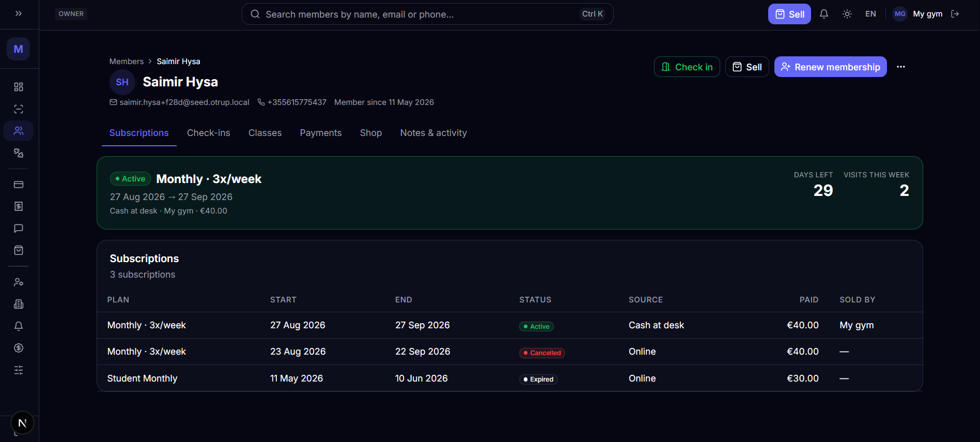Click the 'Monthly · 3x/week' card title

(209, 179)
